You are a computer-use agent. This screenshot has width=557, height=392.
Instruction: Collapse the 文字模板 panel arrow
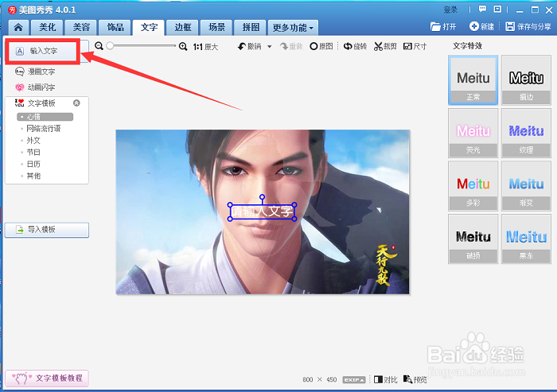coord(76,103)
